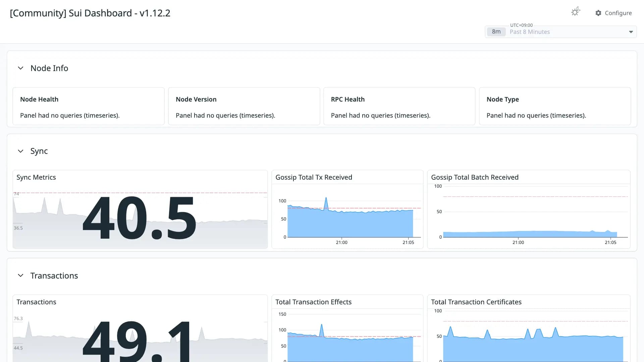The width and height of the screenshot is (644, 362).
Task: Click the 8m time badge
Action: (x=496, y=32)
